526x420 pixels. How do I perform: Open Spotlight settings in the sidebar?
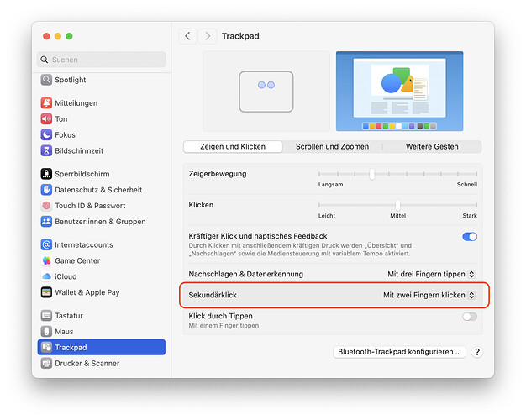(70, 80)
